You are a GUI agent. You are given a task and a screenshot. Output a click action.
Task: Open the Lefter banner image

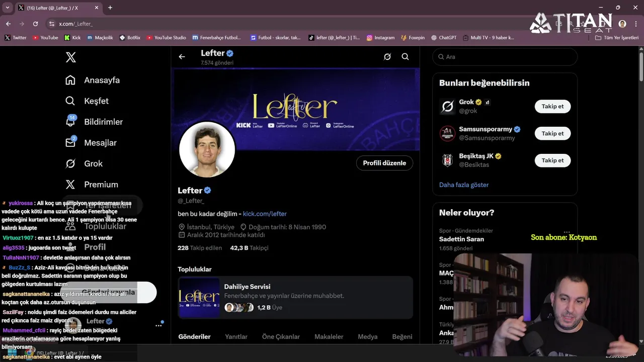[x=295, y=109]
